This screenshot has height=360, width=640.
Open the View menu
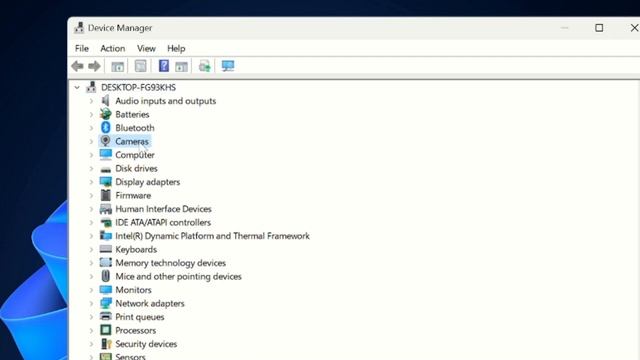tap(146, 48)
